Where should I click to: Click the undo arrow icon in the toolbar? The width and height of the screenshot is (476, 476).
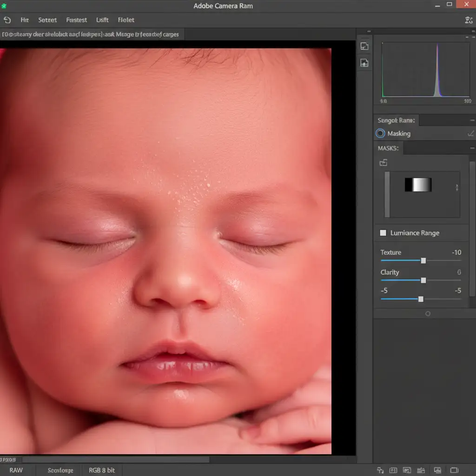point(7,20)
